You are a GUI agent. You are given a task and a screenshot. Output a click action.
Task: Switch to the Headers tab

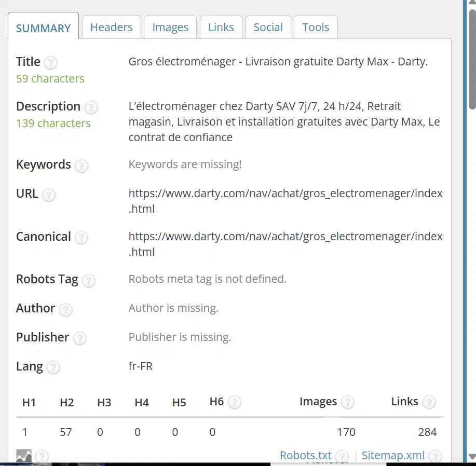(111, 27)
